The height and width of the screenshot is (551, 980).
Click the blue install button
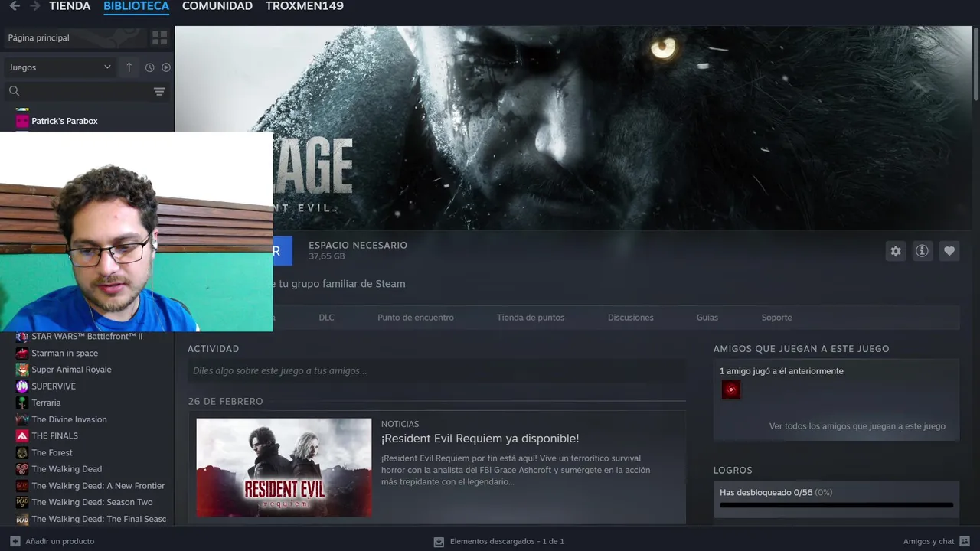(283, 251)
